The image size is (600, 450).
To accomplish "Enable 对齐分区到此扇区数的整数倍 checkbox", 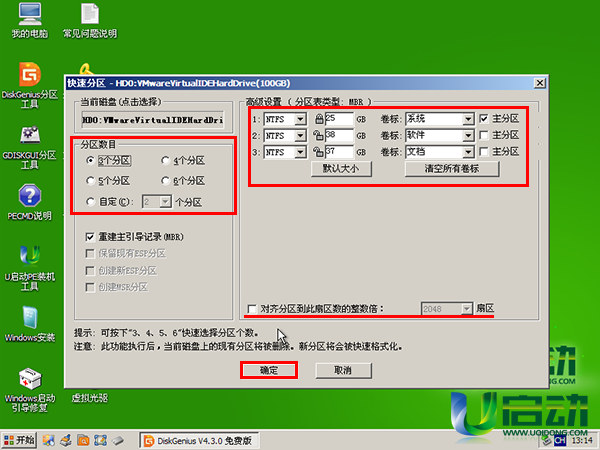I will [x=252, y=309].
